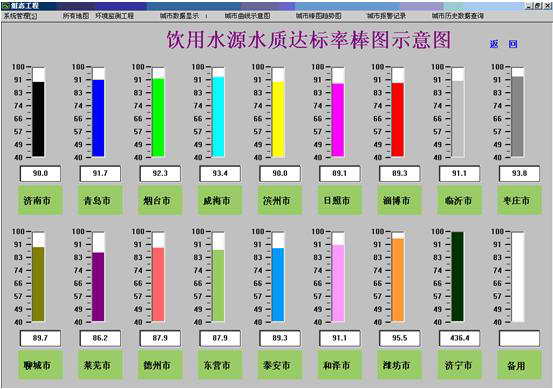Open 城市棒图趋势图 menu
Viewport: 553px width, 389px height.
pos(318,16)
